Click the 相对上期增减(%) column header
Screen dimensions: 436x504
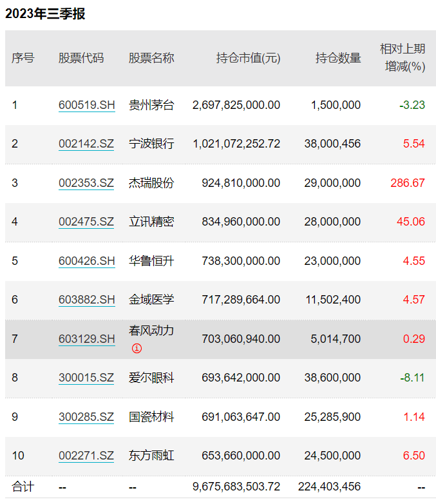click(x=403, y=58)
